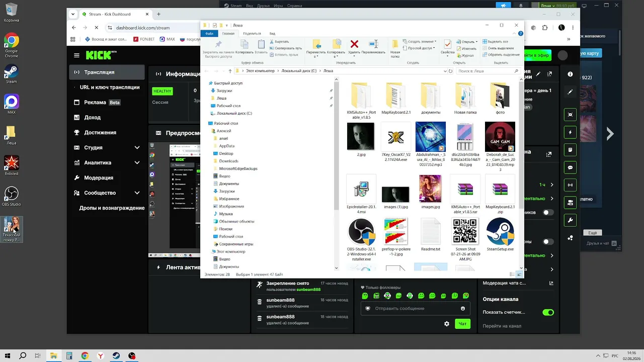Go up one folder level in Explorer
The height and width of the screenshot is (362, 644).
coord(230,71)
